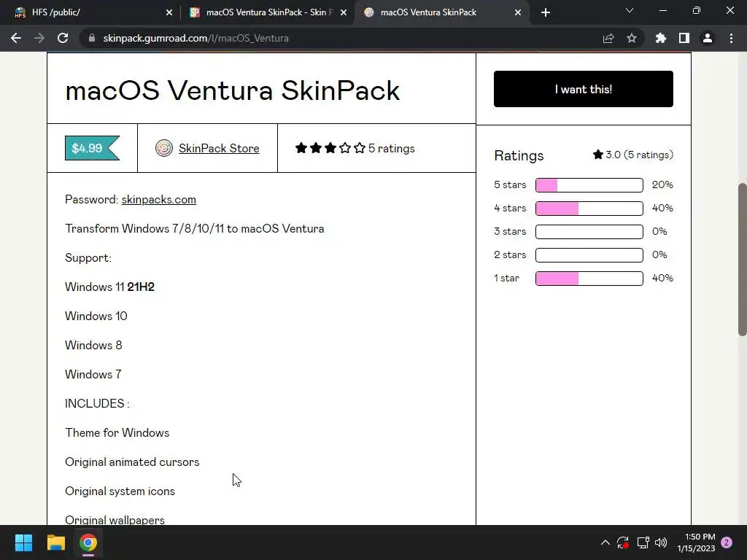Open the Windows Start menu
The image size is (747, 560).
[x=23, y=542]
